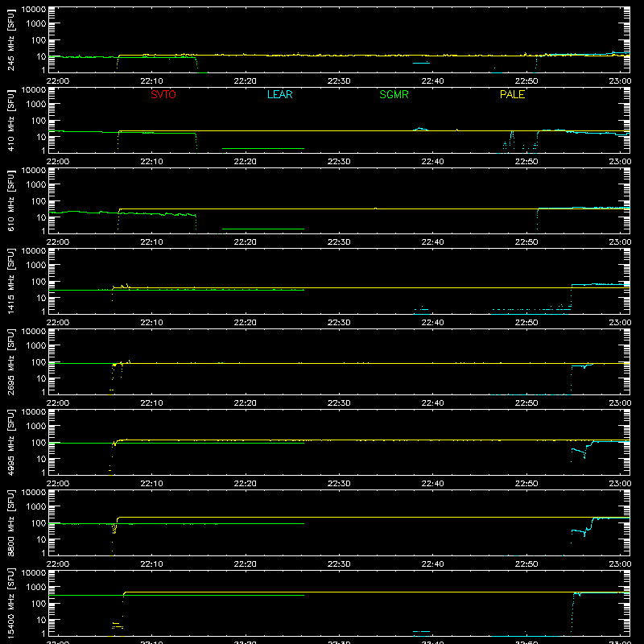Click the red SVTO station label
The height and width of the screenshot is (644, 644).
[163, 94]
